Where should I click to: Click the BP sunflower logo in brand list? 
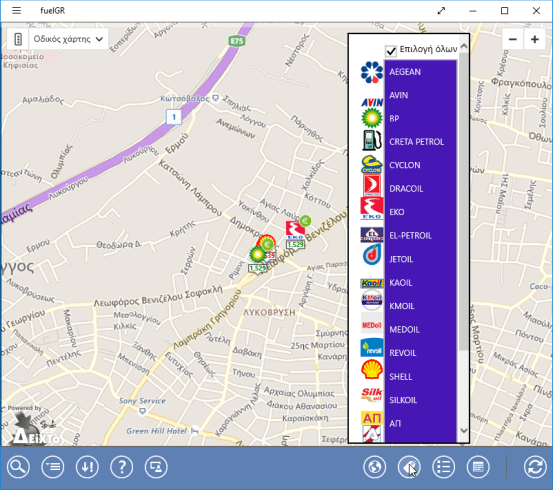coord(372,118)
